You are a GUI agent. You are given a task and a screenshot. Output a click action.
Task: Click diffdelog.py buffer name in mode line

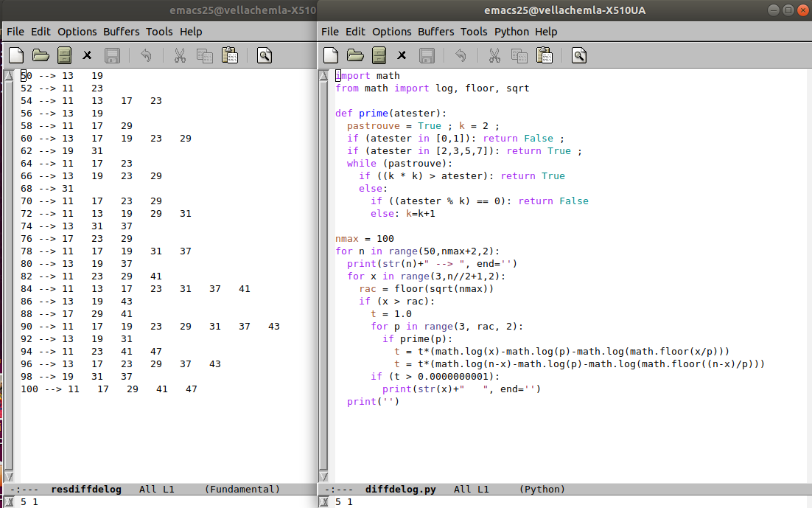[400, 490]
